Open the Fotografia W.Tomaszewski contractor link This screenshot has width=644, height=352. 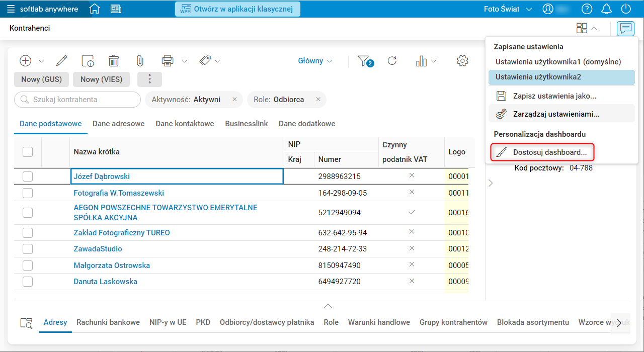(x=119, y=193)
